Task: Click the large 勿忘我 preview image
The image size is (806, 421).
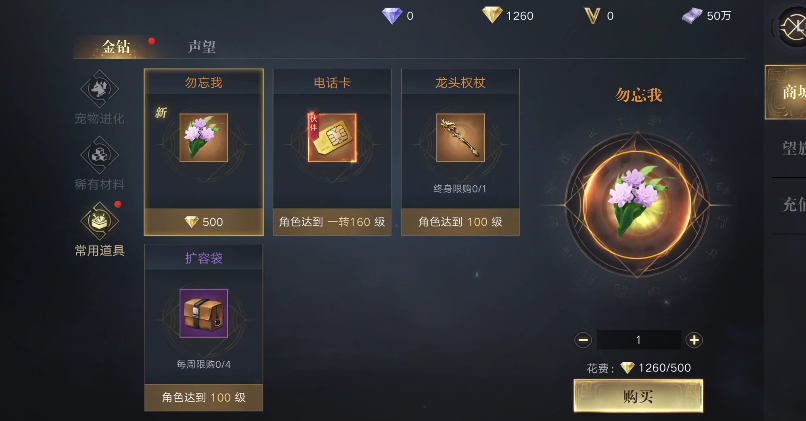Action: tap(637, 205)
